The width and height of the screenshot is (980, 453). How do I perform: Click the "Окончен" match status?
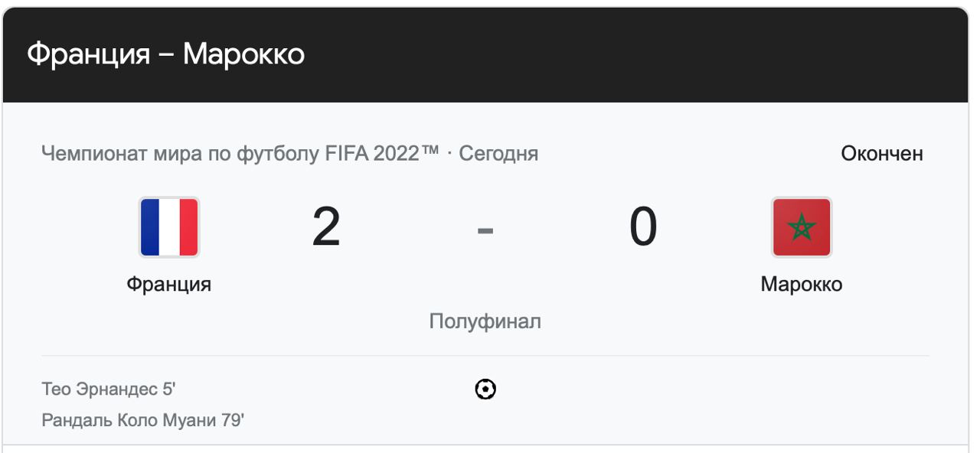[881, 154]
